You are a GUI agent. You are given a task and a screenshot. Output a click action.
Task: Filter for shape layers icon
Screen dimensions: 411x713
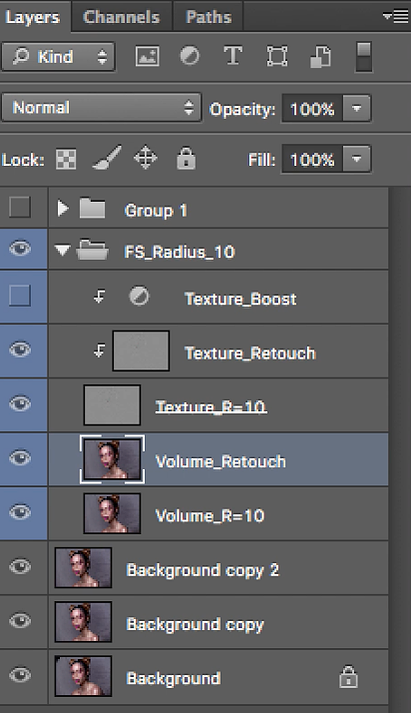[x=277, y=57]
